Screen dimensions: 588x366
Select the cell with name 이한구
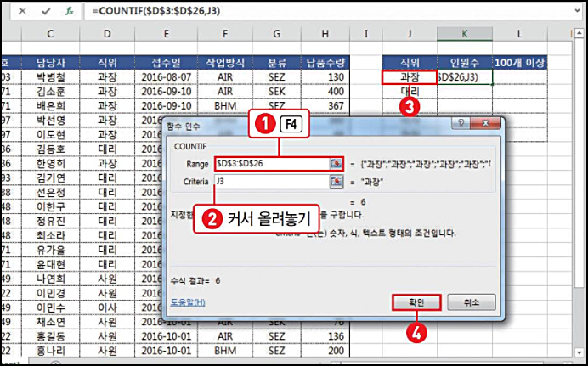(50, 207)
